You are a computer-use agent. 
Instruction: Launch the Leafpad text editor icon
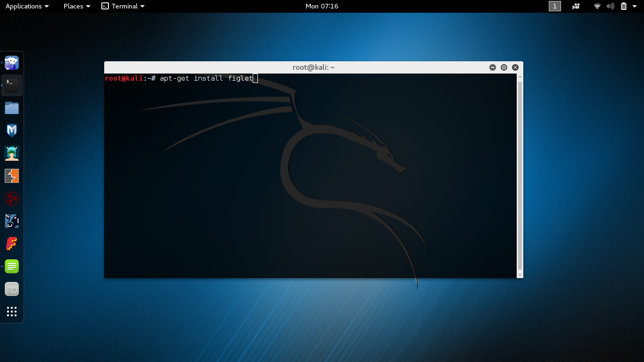11,266
